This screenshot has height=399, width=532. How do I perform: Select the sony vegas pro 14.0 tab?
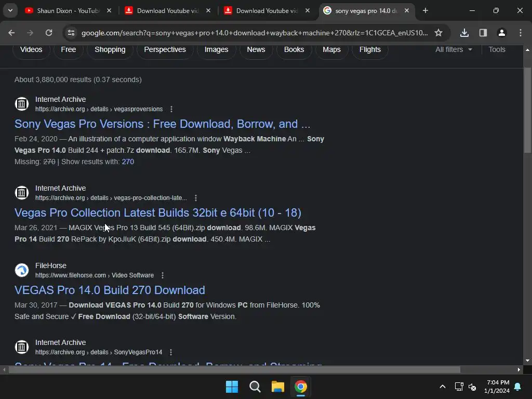coord(366,10)
